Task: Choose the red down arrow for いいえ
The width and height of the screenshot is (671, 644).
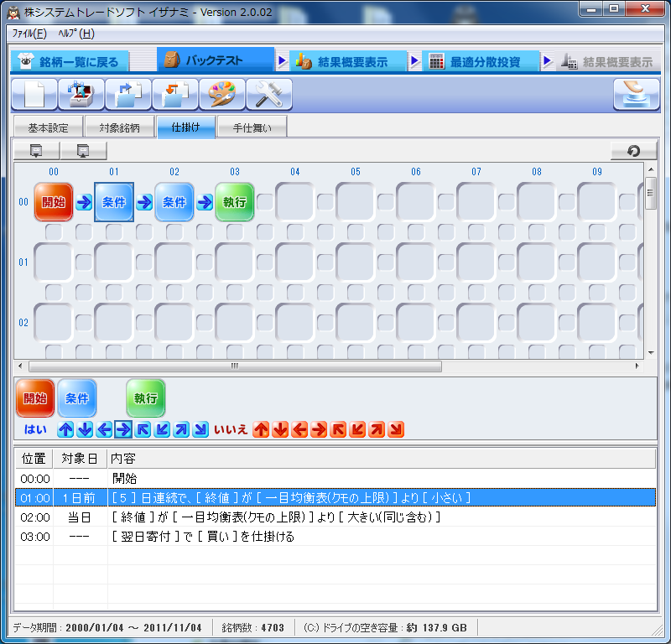Action: click(x=280, y=429)
